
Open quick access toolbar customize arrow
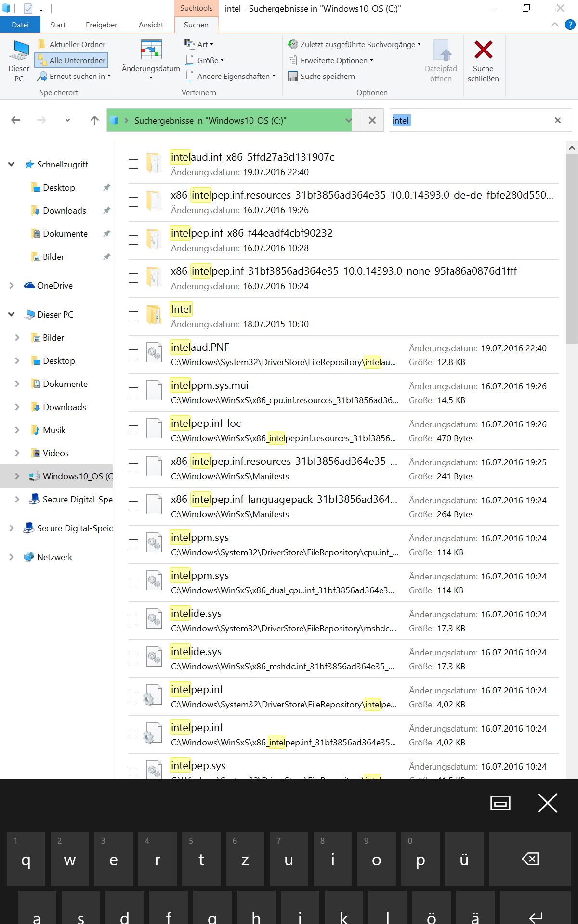coord(41,9)
